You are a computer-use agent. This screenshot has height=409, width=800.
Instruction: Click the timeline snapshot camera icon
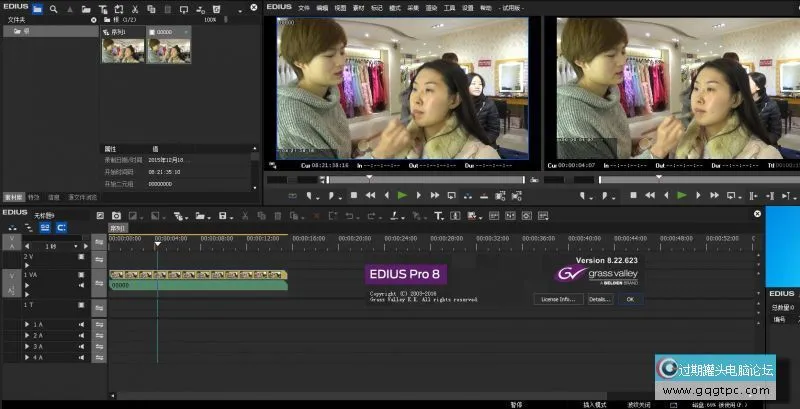click(x=116, y=215)
